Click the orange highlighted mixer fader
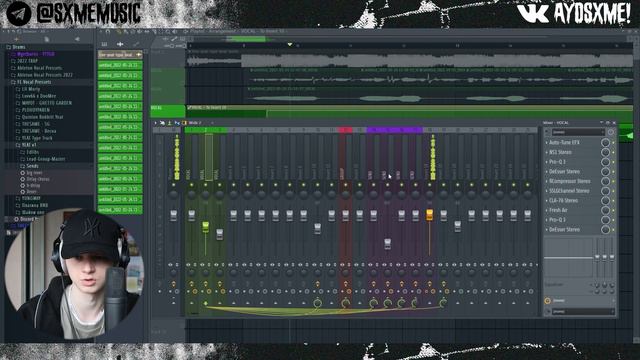640x360 pixels. pyautogui.click(x=429, y=214)
